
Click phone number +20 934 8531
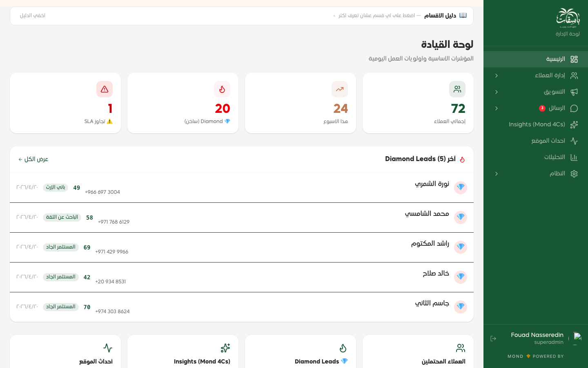pos(111,282)
